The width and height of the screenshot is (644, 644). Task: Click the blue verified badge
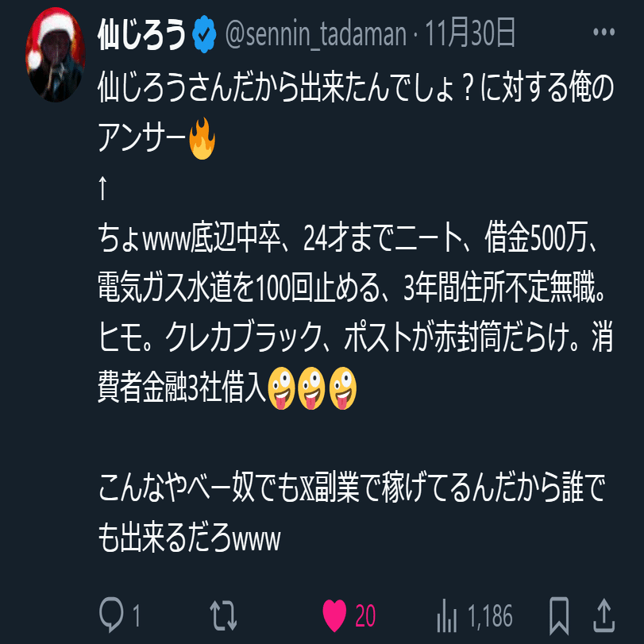[x=205, y=34]
